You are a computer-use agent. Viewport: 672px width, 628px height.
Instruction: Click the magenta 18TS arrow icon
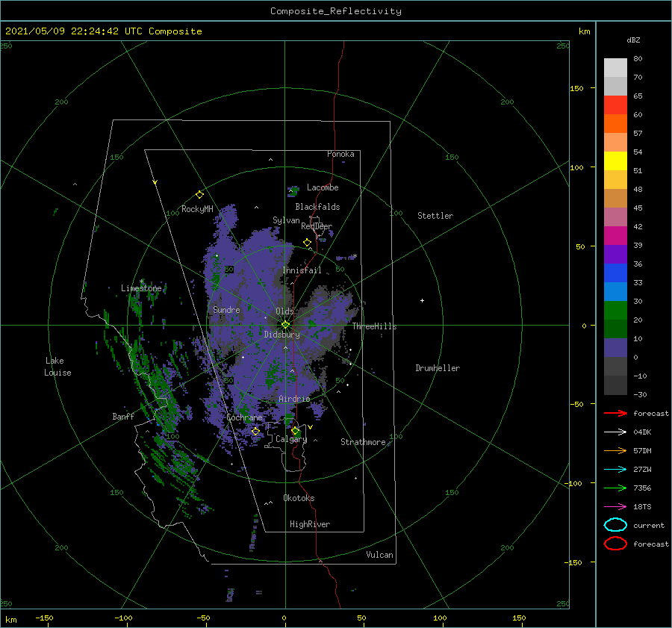pyautogui.click(x=615, y=506)
